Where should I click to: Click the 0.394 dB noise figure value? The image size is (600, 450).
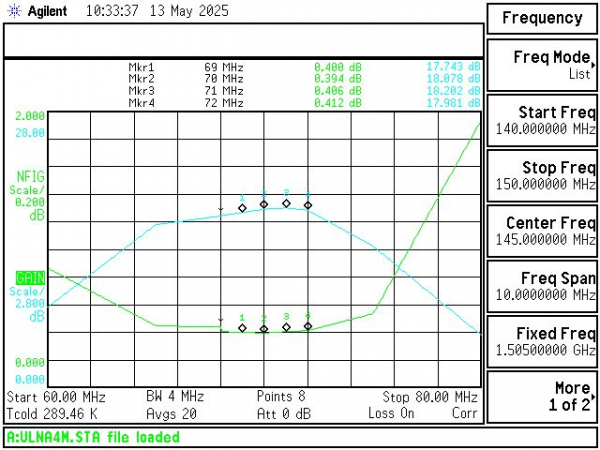point(338,79)
